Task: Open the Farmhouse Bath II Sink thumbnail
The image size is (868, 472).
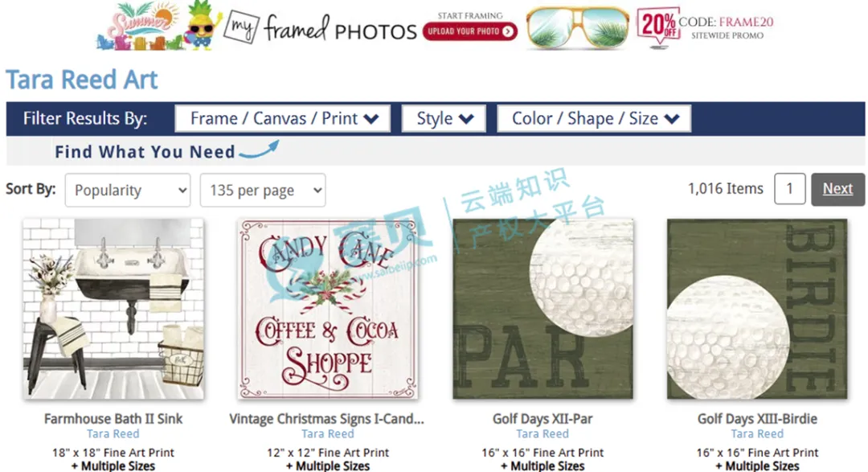Action: tap(113, 309)
